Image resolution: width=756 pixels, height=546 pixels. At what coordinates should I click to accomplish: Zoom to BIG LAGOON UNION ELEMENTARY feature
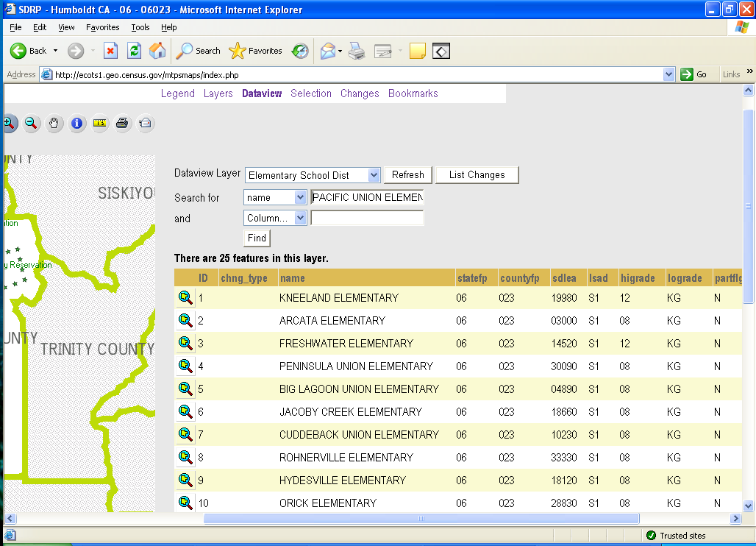(185, 389)
